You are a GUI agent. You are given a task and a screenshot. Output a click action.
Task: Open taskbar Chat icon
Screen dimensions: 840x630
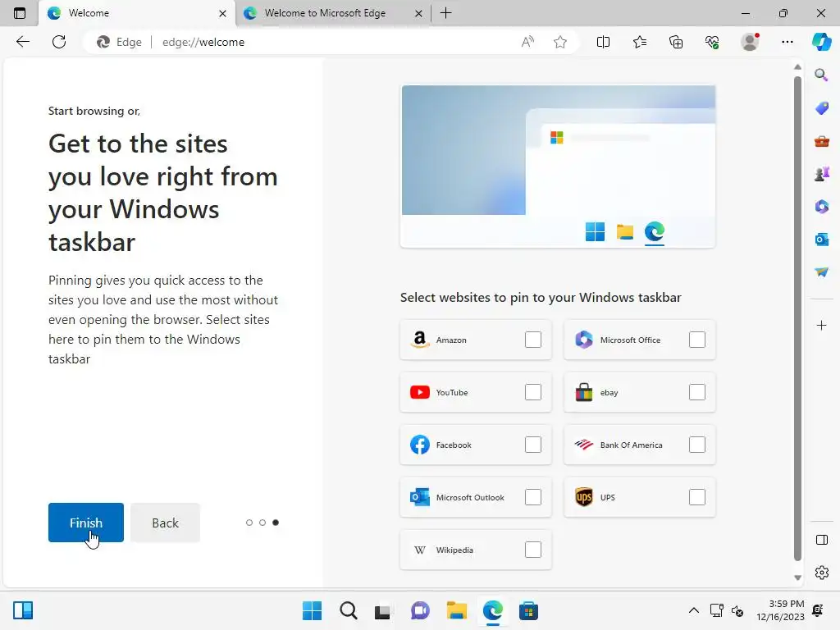tap(420, 610)
